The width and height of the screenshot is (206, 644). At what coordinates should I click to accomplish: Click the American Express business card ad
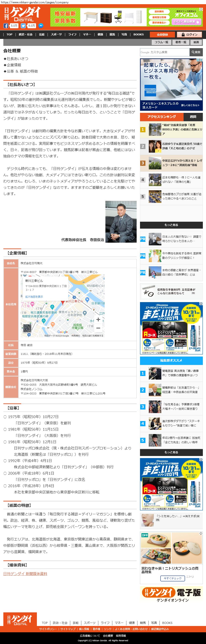pyautogui.click(x=171, y=85)
